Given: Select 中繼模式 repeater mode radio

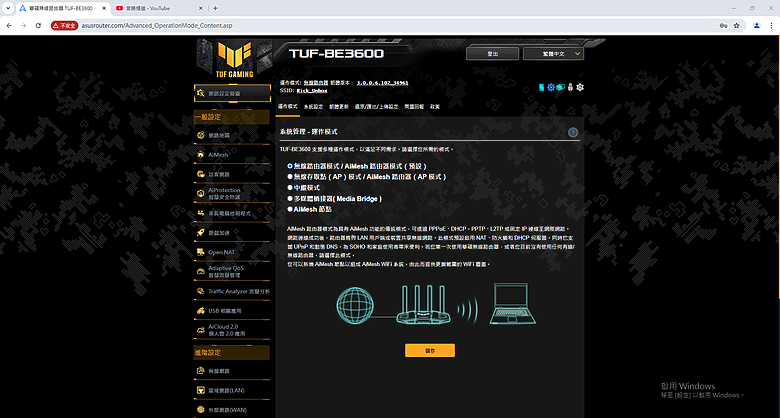Looking at the screenshot, I should click(x=290, y=188).
